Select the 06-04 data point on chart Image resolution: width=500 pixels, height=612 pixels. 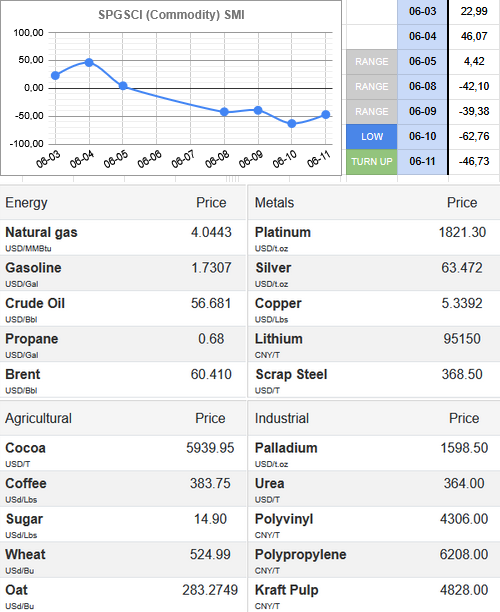[x=89, y=62]
